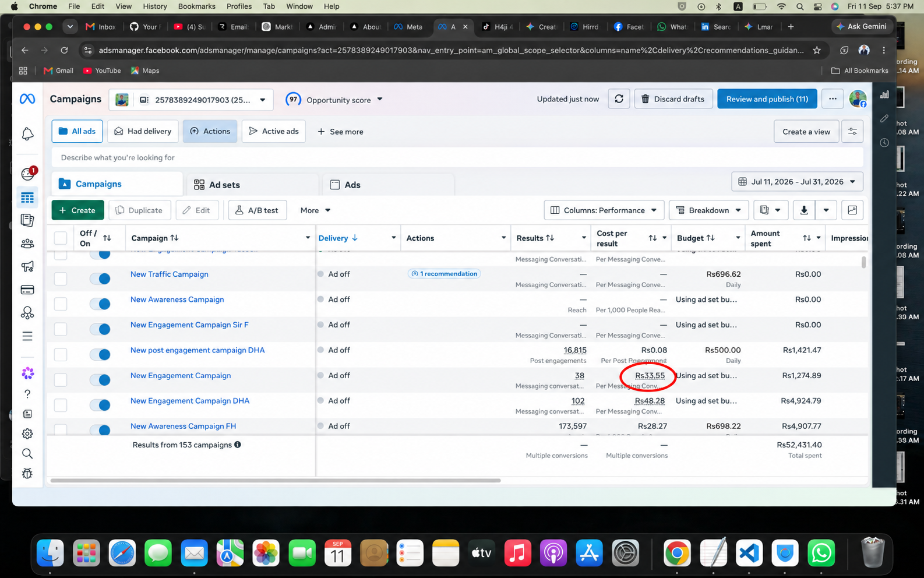Click the Discard drafts button

(673, 99)
